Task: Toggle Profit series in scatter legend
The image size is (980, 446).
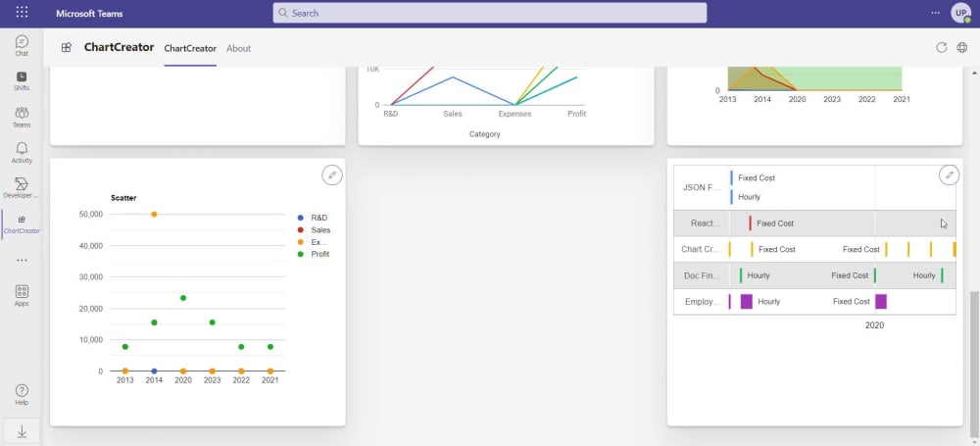Action: 314,254
